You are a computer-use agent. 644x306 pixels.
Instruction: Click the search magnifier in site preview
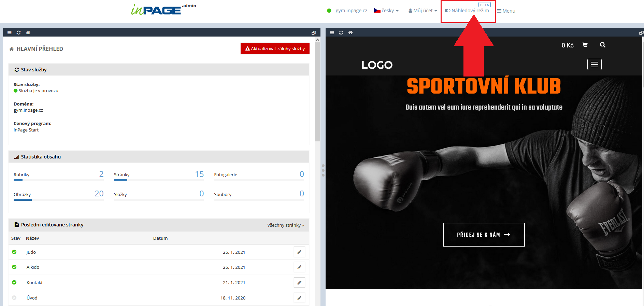(602, 45)
